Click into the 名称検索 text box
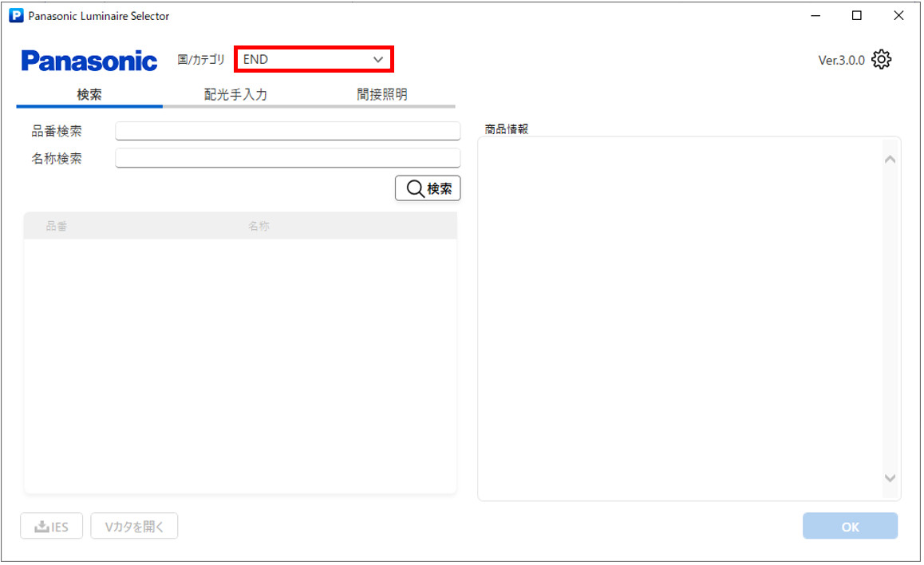Image resolution: width=924 pixels, height=565 pixels. pyautogui.click(x=287, y=158)
